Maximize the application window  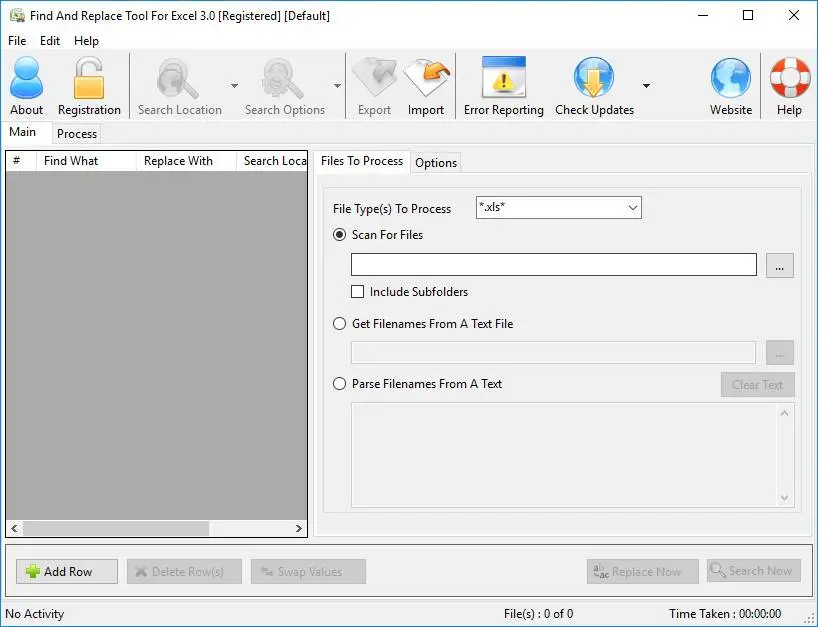point(748,15)
